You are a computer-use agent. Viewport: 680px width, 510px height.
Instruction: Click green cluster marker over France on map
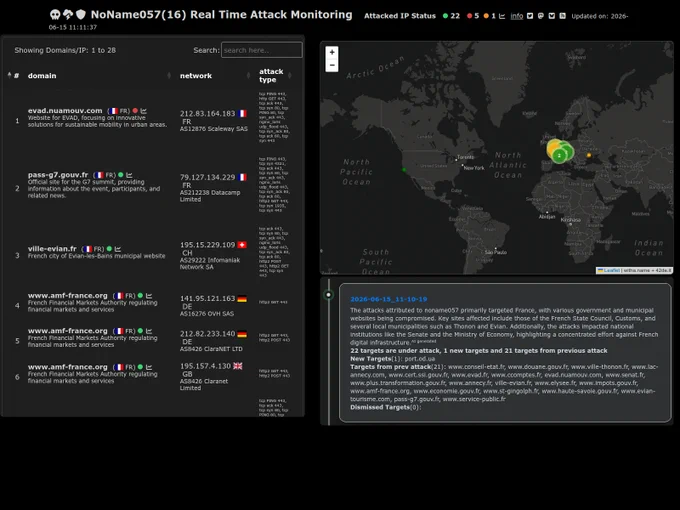coord(559,155)
